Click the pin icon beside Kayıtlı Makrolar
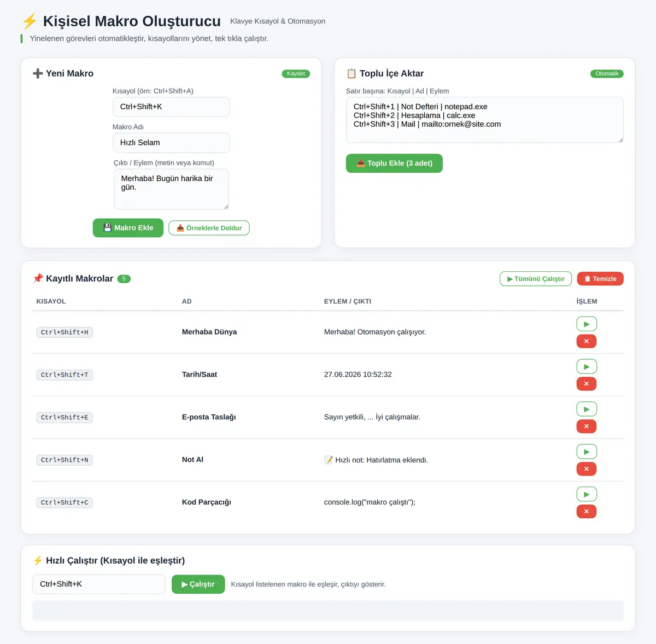This screenshot has width=656, height=644. pos(38,279)
